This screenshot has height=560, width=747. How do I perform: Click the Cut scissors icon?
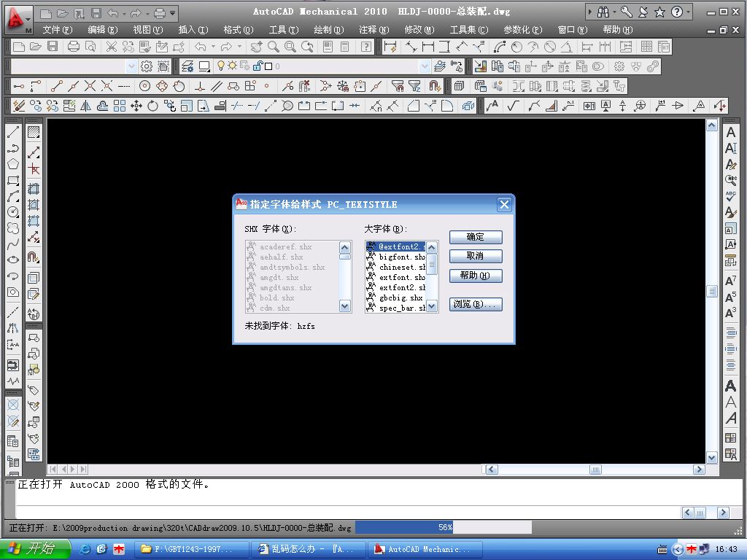[x=111, y=47]
